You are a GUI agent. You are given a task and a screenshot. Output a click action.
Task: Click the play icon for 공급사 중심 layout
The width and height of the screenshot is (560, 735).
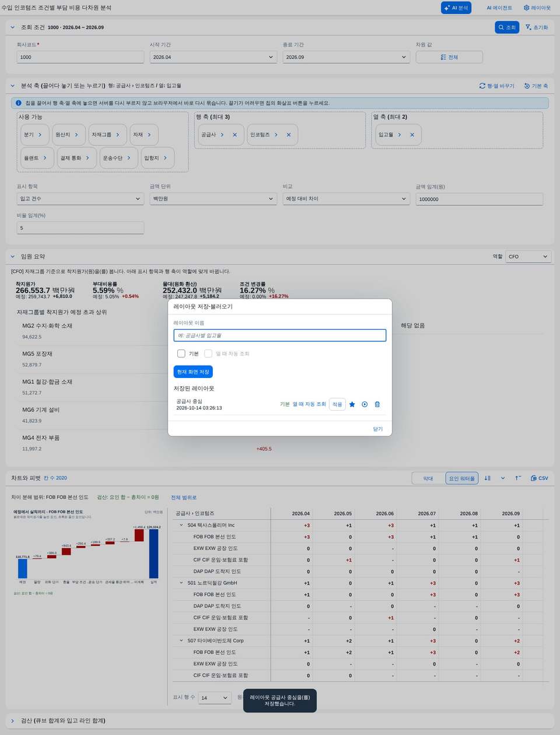[365, 404]
